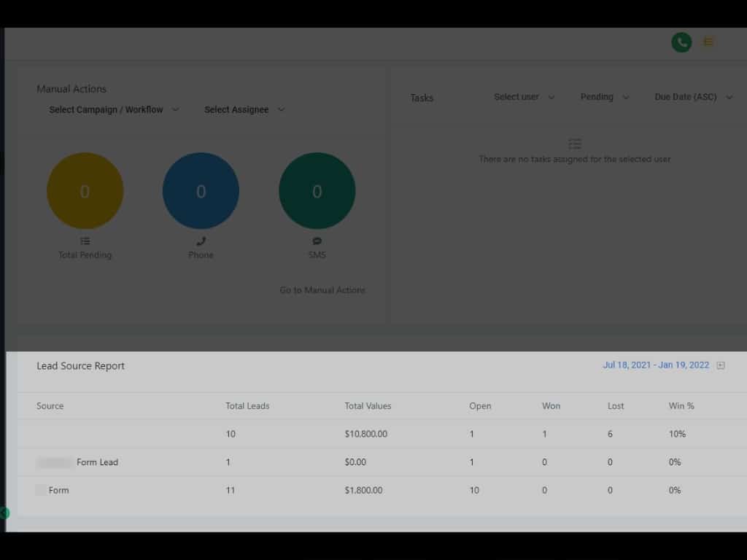
Task: Open the yellow list menu icon
Action: [x=708, y=42]
